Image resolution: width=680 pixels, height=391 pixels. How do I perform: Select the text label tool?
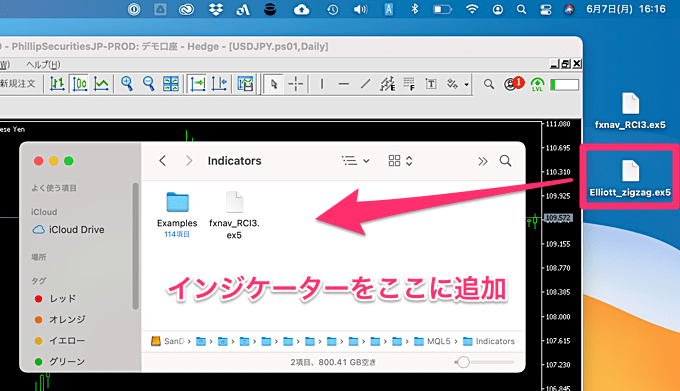coord(431,84)
